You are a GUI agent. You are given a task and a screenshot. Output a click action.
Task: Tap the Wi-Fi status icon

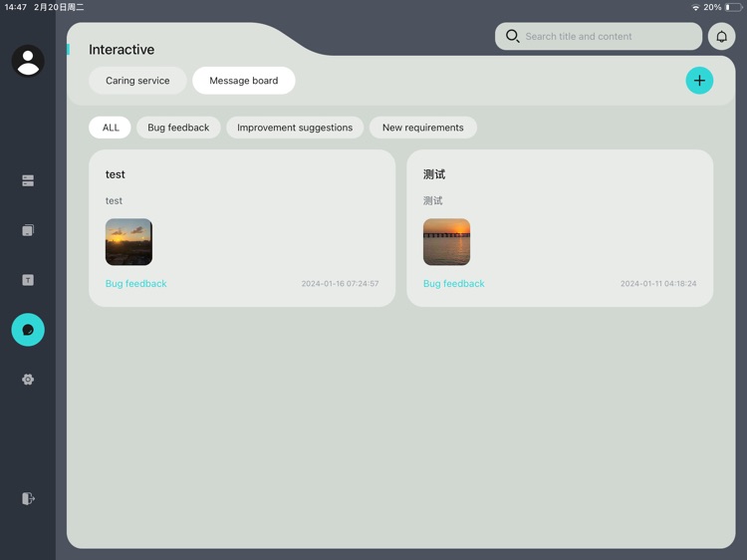coord(695,7)
